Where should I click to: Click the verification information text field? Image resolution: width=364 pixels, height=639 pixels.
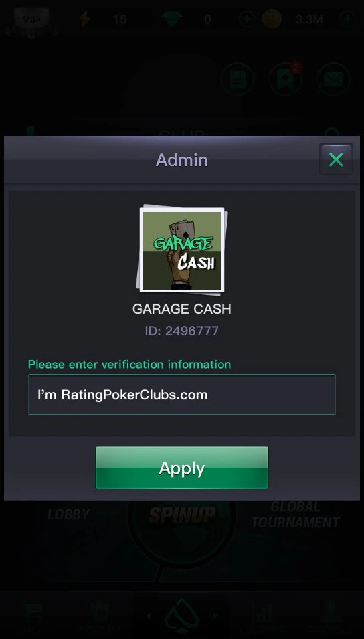click(x=182, y=395)
